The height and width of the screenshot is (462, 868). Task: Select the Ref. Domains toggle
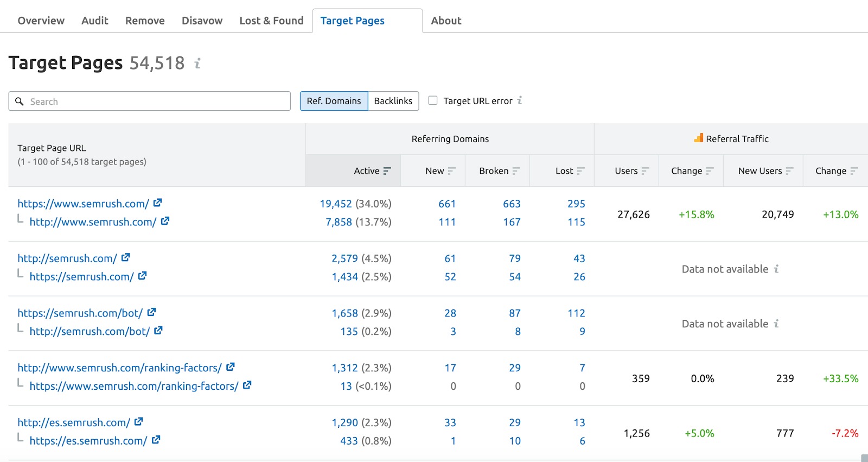coord(334,101)
